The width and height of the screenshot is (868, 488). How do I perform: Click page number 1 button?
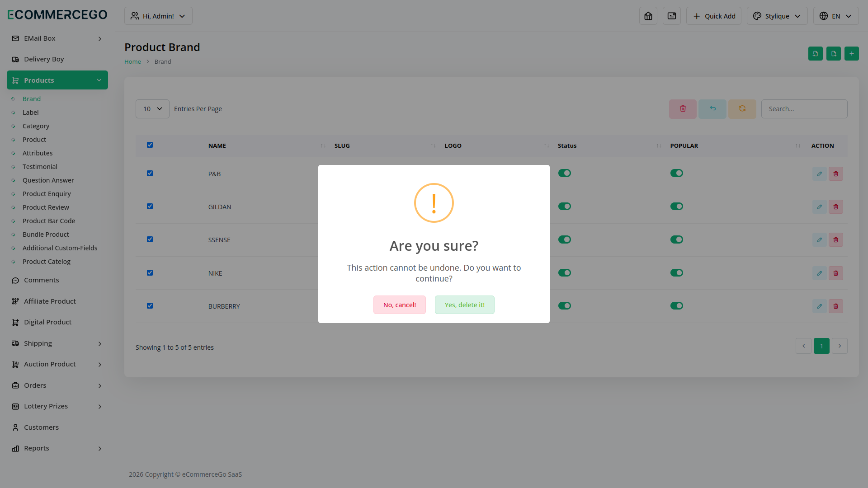tap(821, 346)
